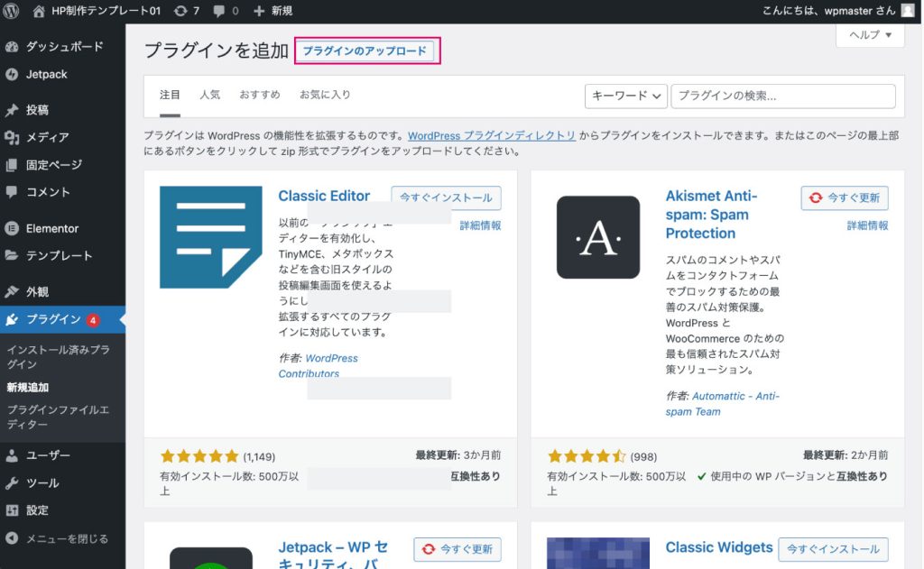
Task: Open インストール済みプラグイン submenu item
Action: (59, 357)
